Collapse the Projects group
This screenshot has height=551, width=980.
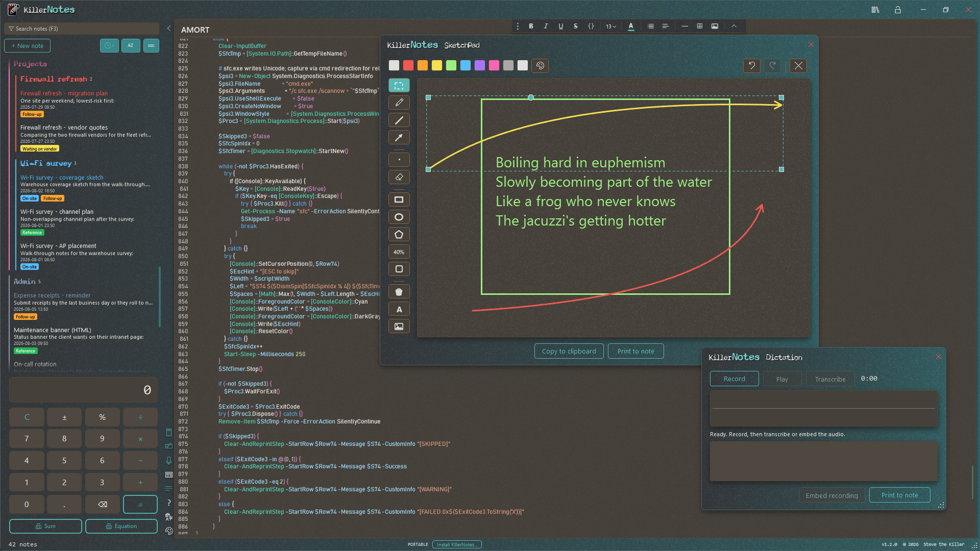[30, 64]
